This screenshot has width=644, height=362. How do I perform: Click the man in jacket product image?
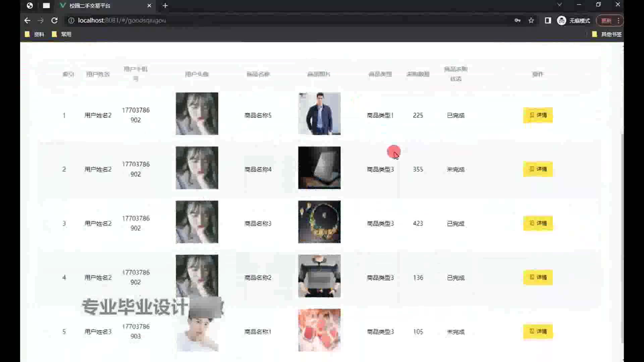point(319,114)
